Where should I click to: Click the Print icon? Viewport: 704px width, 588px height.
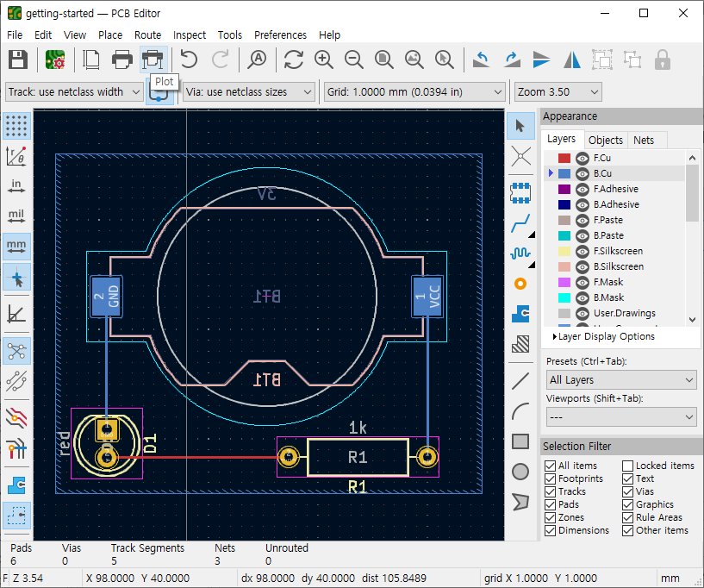[x=122, y=59]
